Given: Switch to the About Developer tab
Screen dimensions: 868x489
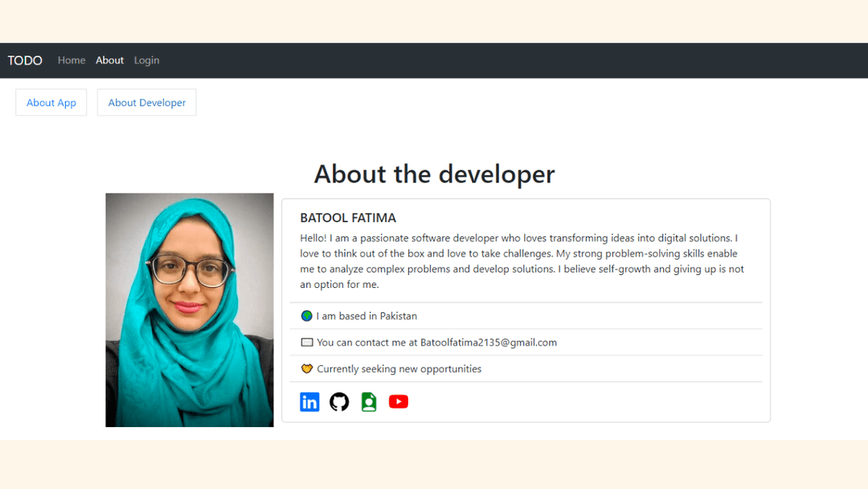Looking at the screenshot, I should (147, 102).
